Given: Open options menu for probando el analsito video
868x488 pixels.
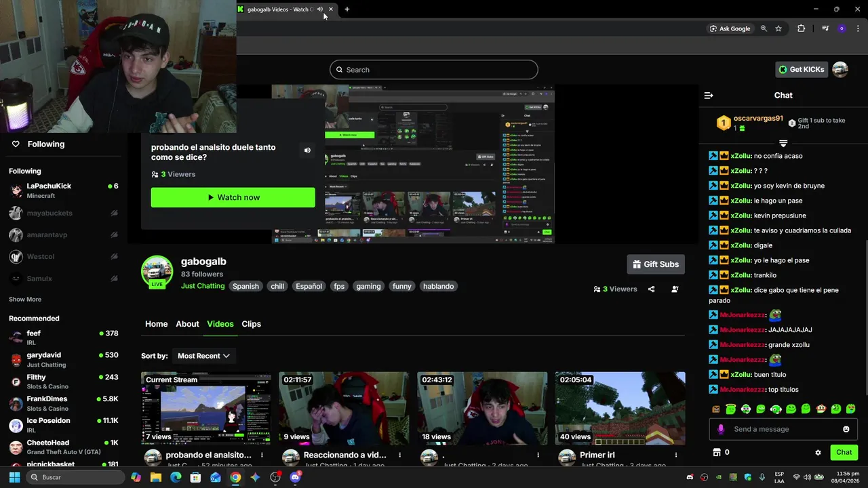Looking at the screenshot, I should 262,455.
